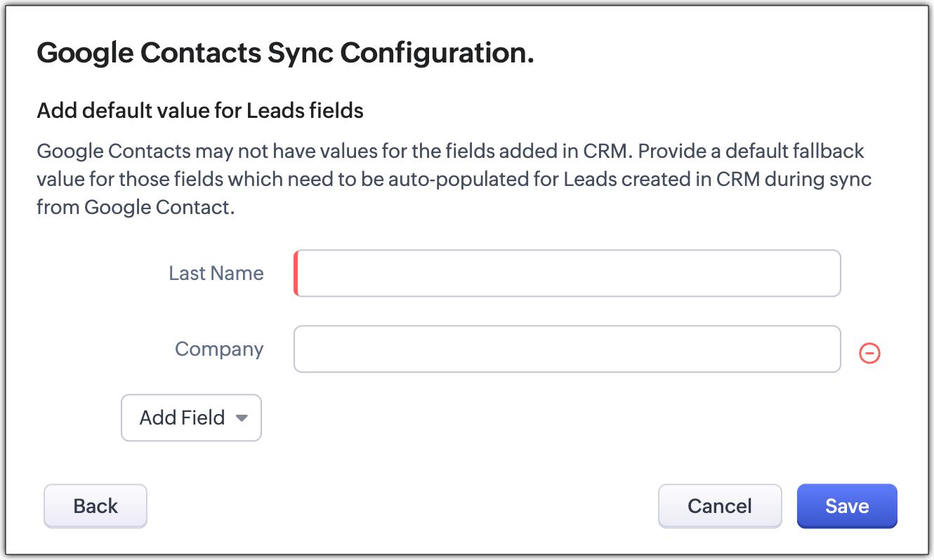Remove the Company field with minus icon
Viewport: 934px width, 560px height.
(869, 354)
